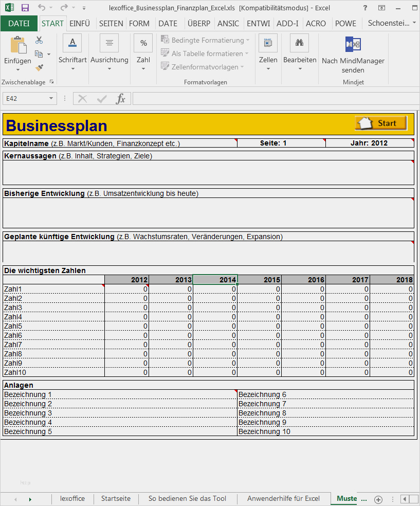The height and width of the screenshot is (506, 420).
Task: Click the Schriftart underlined A icon
Action: click(x=72, y=43)
